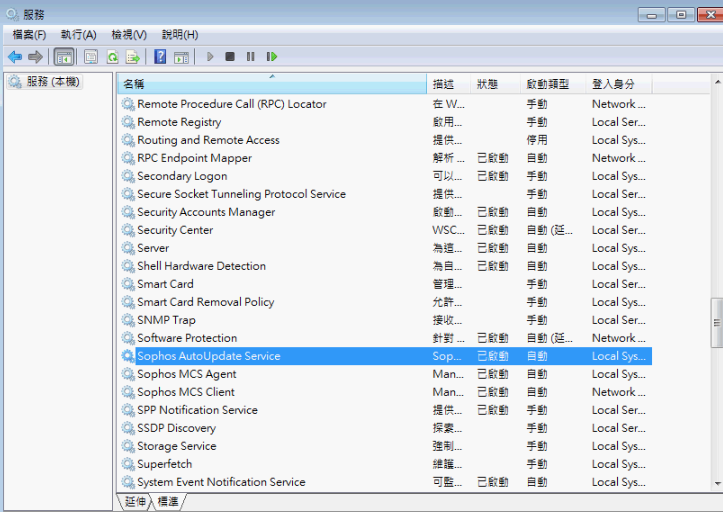
Task: Sort by the 啟動類型 column header
Action: (x=547, y=84)
